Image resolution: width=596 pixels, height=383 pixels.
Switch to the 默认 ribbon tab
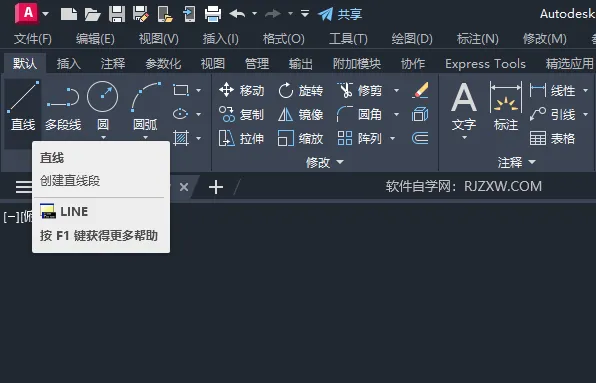25,63
